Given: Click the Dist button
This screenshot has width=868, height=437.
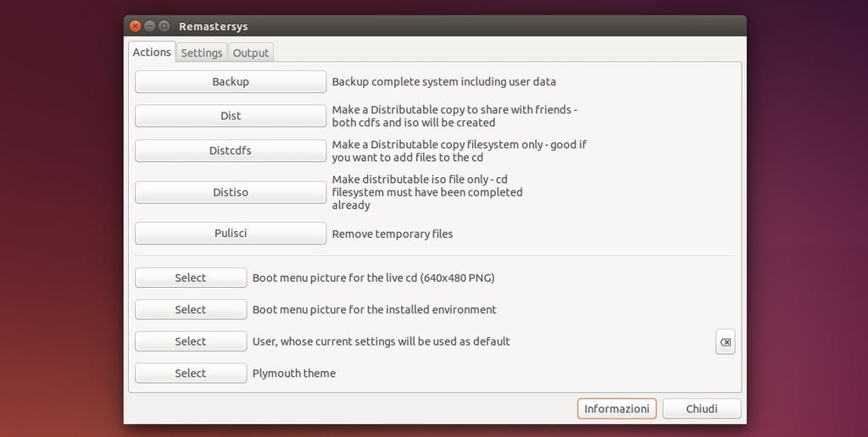Looking at the screenshot, I should point(231,116).
